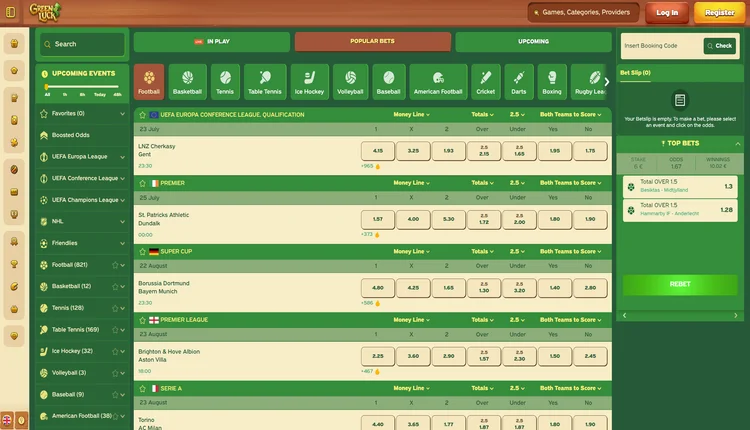Focus the sidebar Search field

click(82, 44)
